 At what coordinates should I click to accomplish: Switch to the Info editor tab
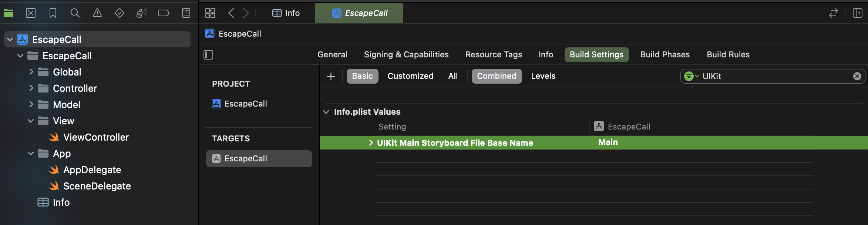[x=286, y=13]
